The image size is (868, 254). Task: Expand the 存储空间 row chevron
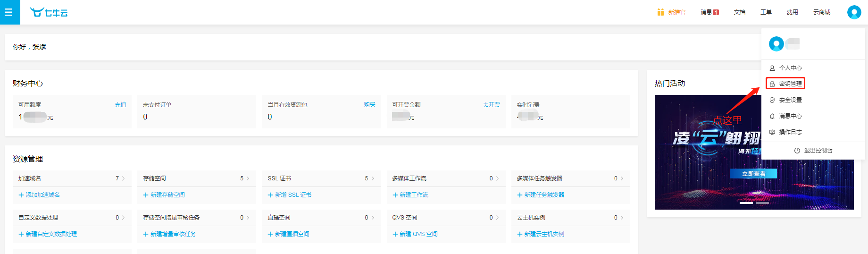point(248,178)
